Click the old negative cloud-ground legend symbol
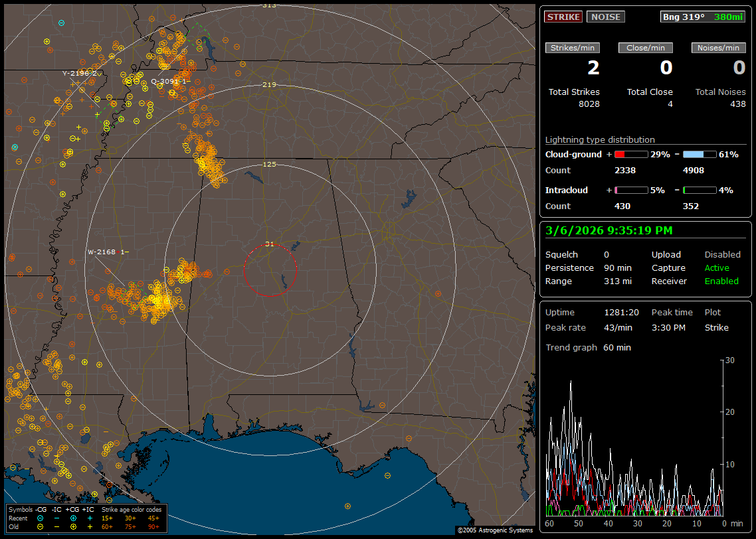 [41, 526]
